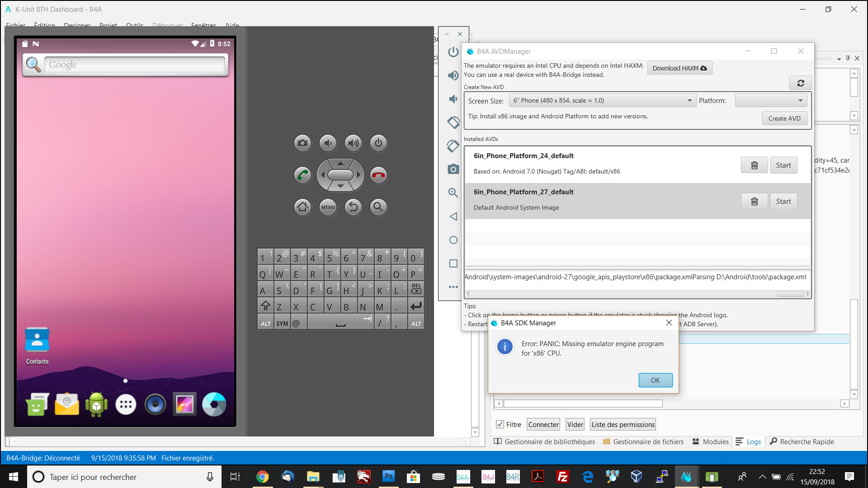Image resolution: width=868 pixels, height=488 pixels.
Task: Open the Screen Size dropdown
Action: 603,101
